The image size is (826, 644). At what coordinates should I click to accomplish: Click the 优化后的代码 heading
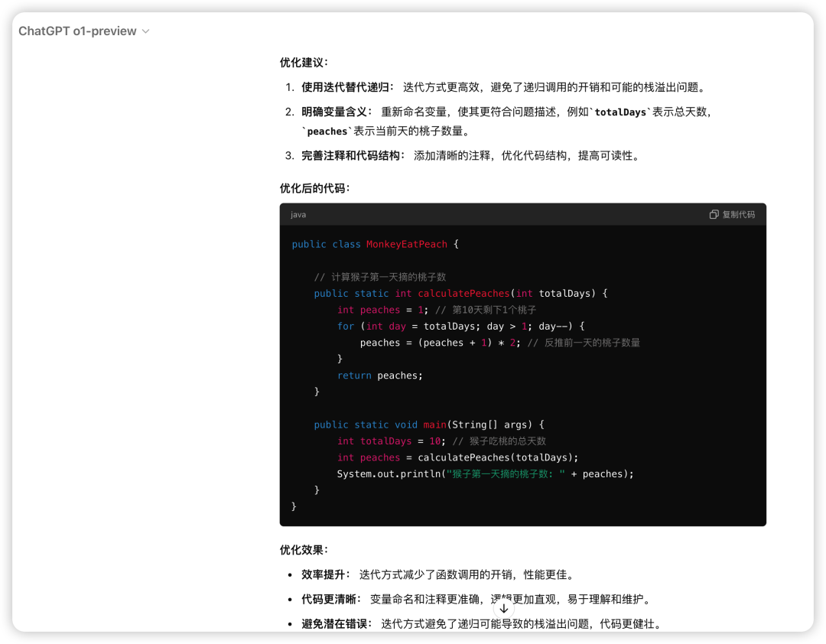point(314,188)
